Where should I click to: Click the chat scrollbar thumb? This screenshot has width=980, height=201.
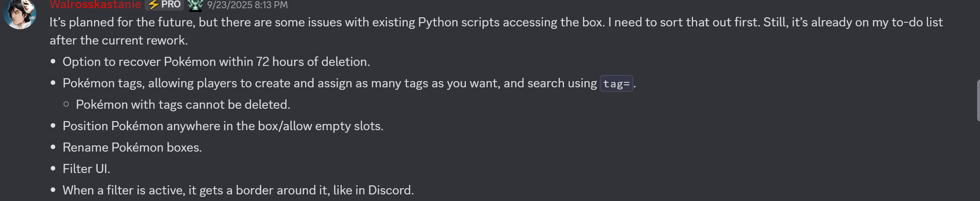978,100
